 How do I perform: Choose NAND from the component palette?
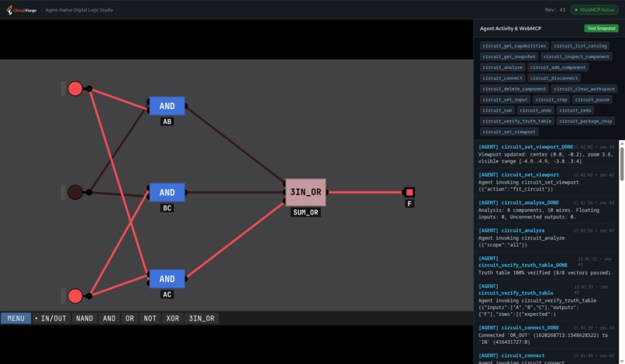(85, 318)
